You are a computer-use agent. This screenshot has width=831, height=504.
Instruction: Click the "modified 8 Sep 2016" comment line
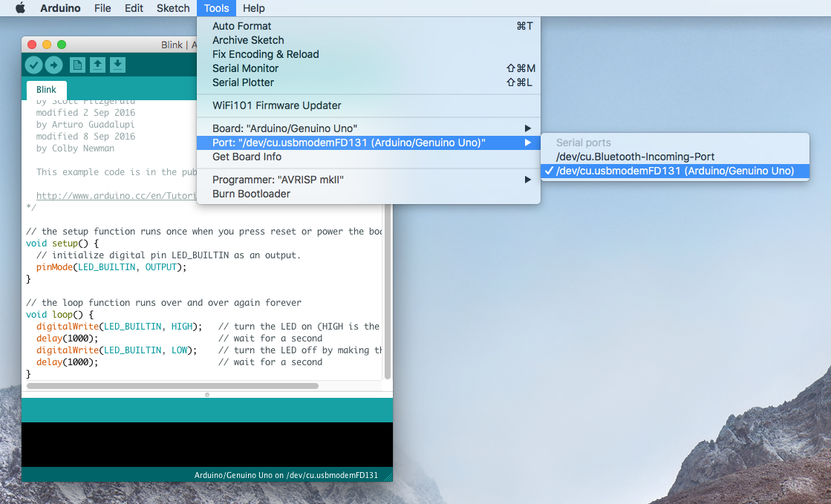(x=85, y=136)
